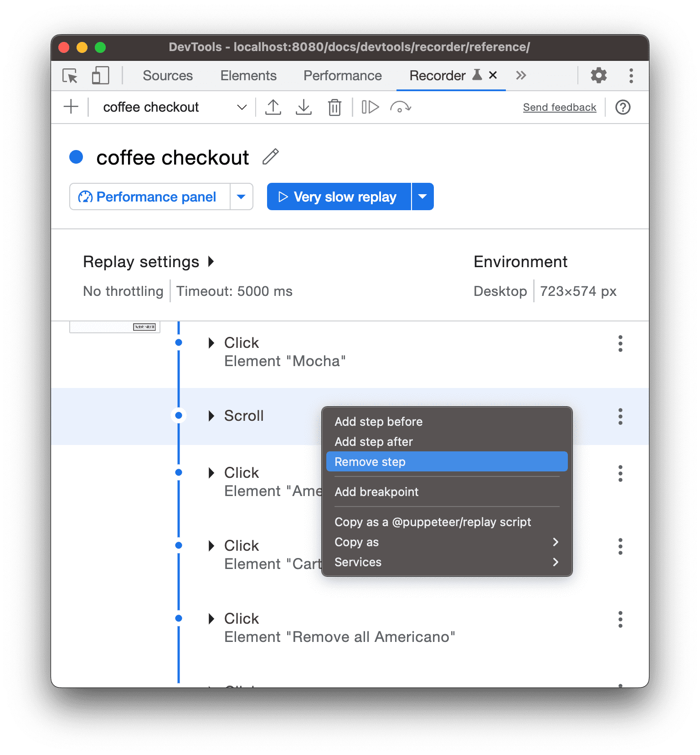Expand the Click Element "Mocha" step

pyautogui.click(x=211, y=343)
